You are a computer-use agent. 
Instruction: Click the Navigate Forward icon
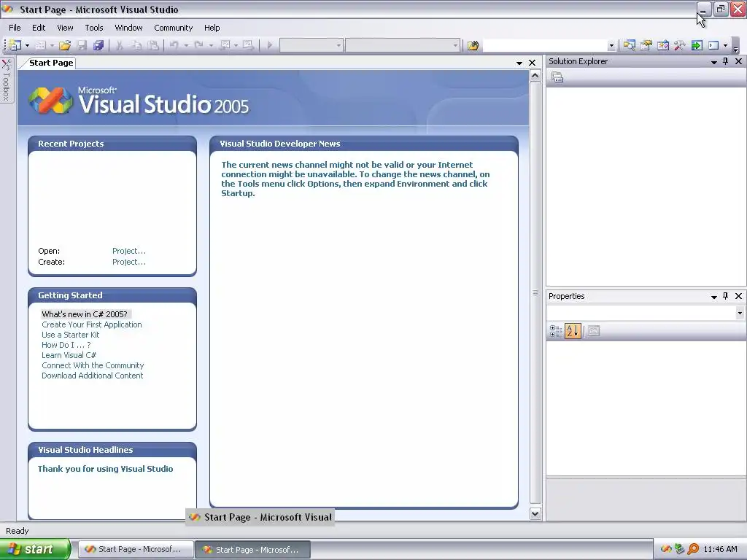coord(248,45)
